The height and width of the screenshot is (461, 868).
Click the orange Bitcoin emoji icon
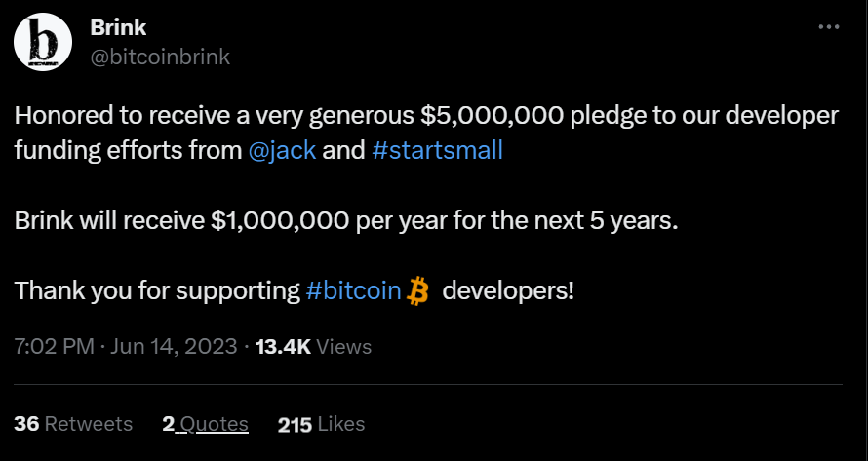418,290
